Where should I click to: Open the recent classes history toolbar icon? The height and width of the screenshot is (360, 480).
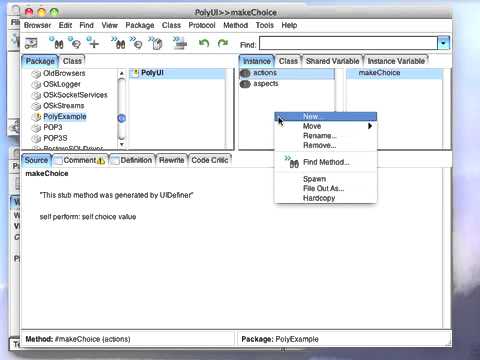[75, 43]
